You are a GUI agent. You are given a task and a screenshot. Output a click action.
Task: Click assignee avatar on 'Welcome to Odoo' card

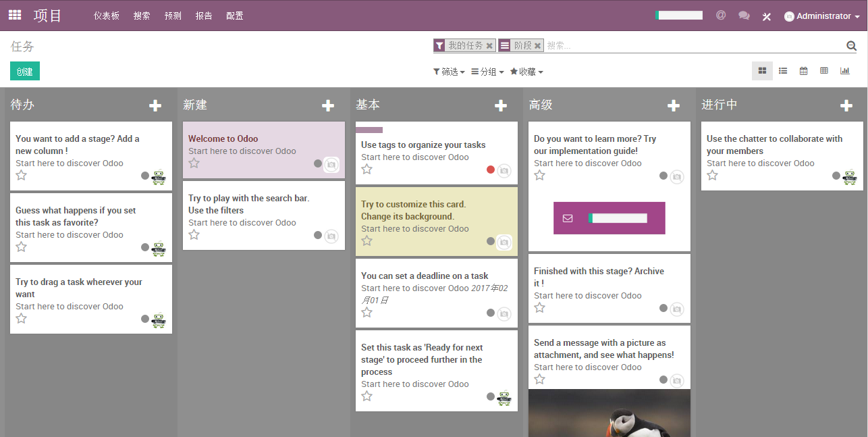pyautogui.click(x=331, y=164)
